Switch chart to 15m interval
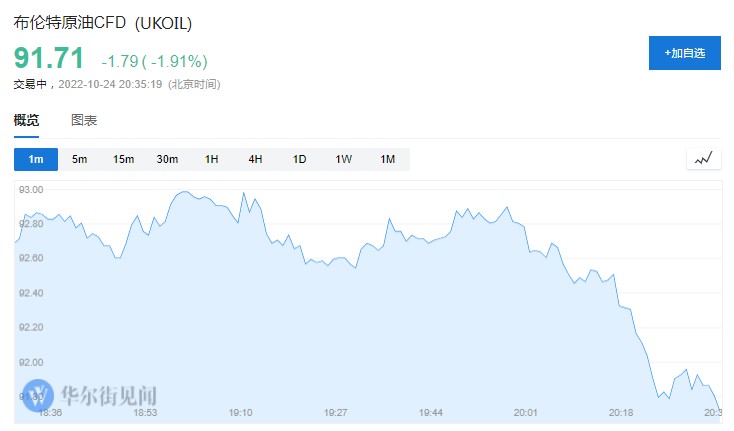This screenshot has width=734, height=431. tap(123, 159)
